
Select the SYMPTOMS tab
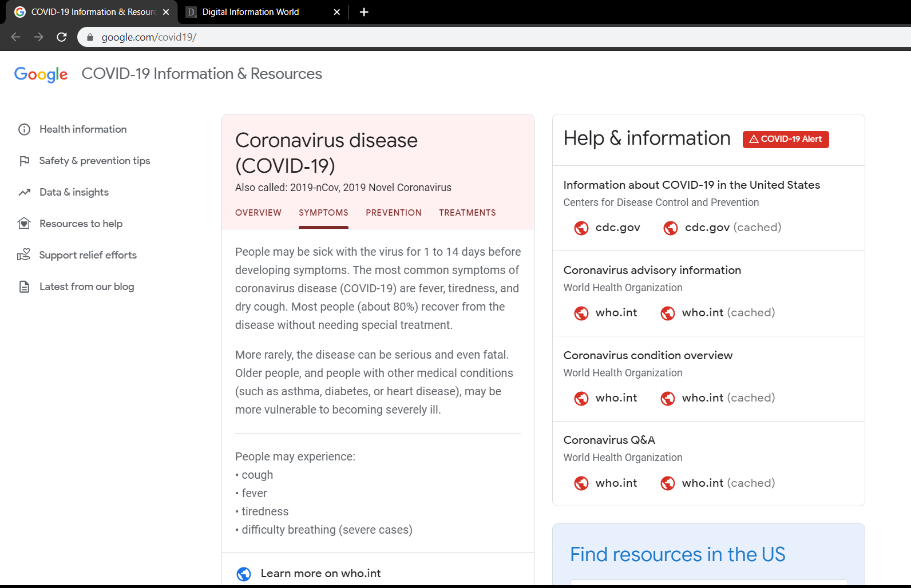tap(323, 213)
